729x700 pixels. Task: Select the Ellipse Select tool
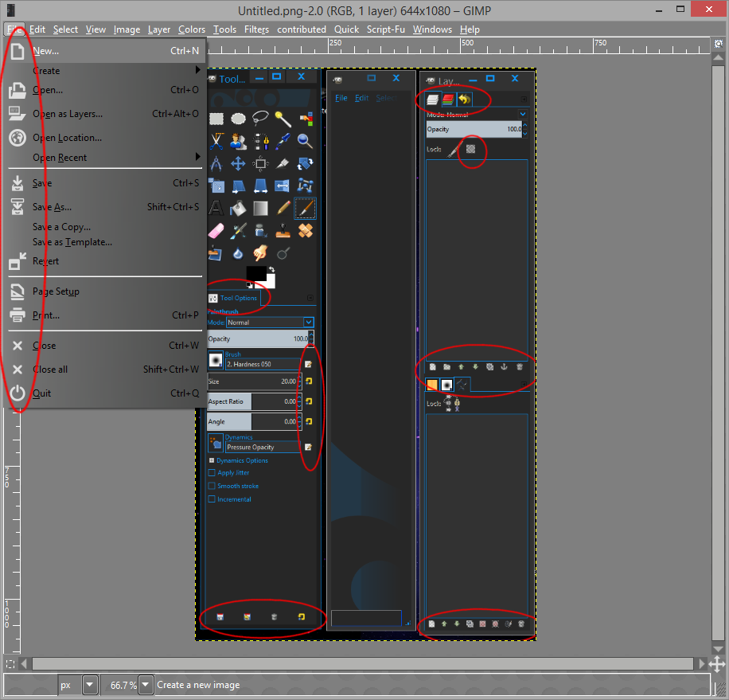click(x=239, y=119)
